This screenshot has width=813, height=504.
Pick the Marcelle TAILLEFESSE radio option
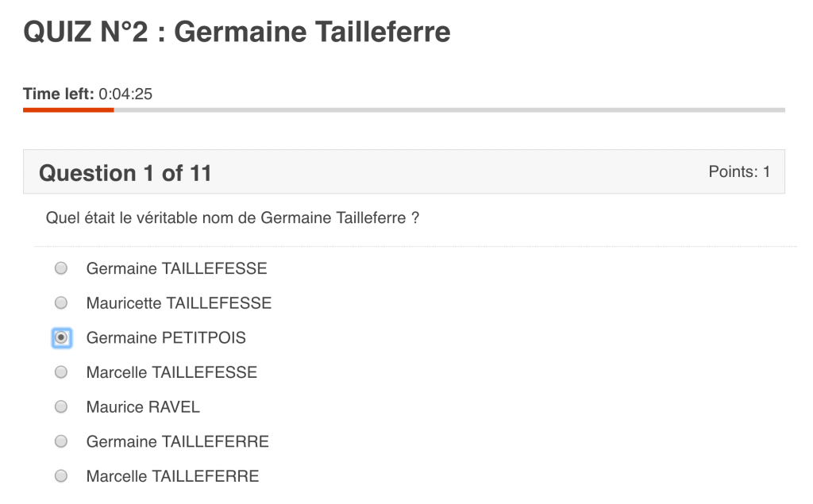61,371
